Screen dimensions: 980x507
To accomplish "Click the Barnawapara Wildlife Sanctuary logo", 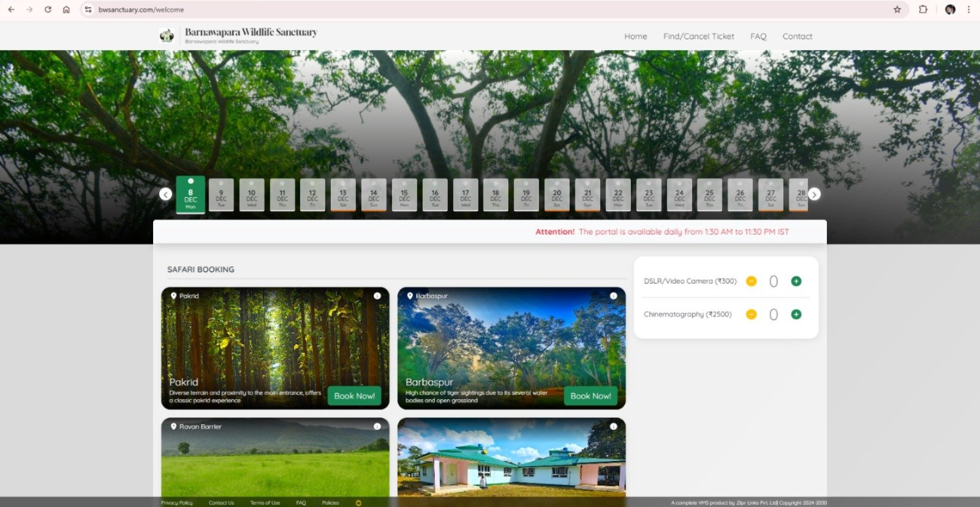I will 167,36.
